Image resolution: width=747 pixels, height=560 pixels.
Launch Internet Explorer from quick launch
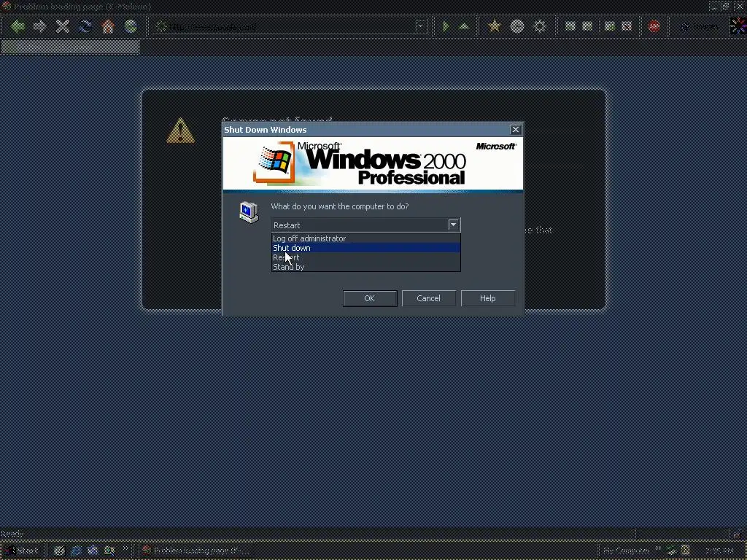(76, 551)
